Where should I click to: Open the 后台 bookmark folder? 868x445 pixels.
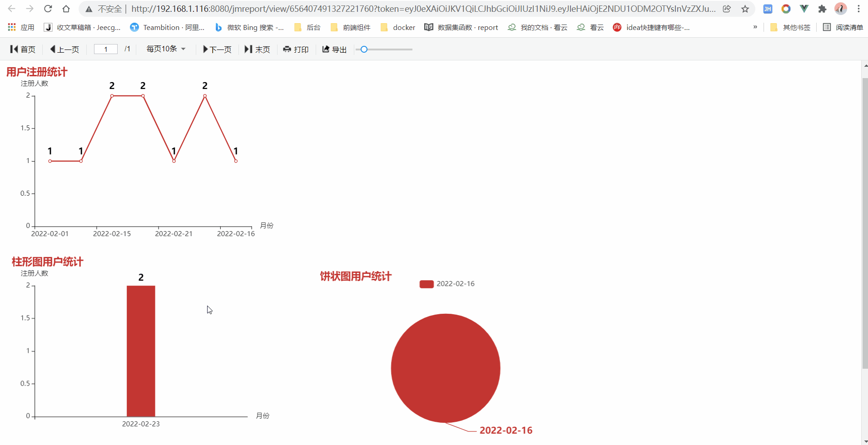(307, 27)
